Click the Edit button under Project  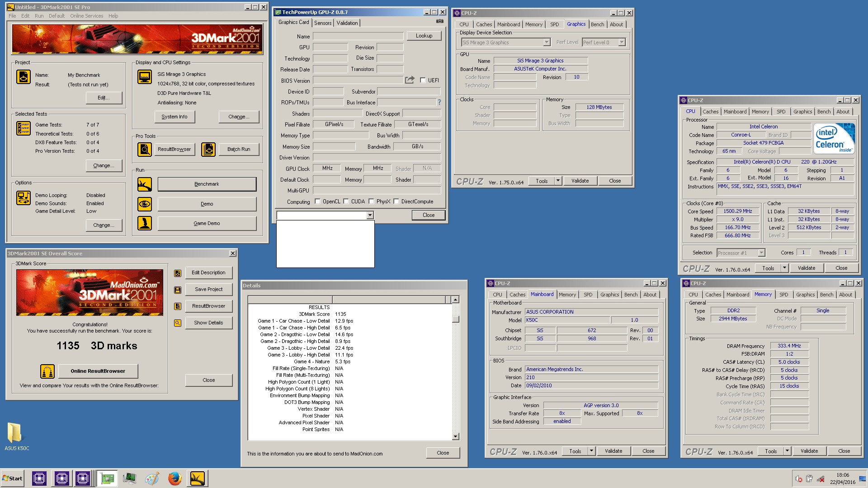click(104, 98)
